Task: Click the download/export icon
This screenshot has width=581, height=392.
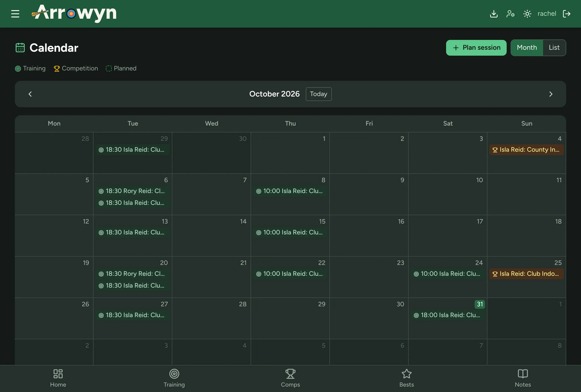Action: [x=494, y=14]
